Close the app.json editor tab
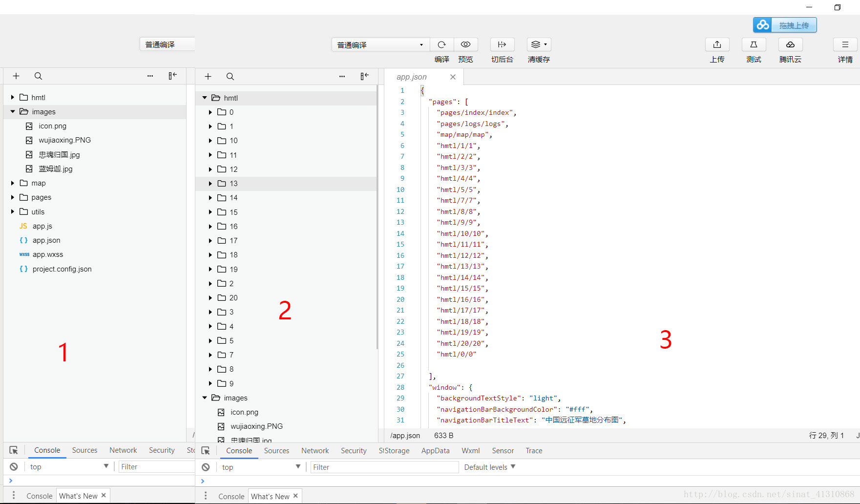 [453, 77]
